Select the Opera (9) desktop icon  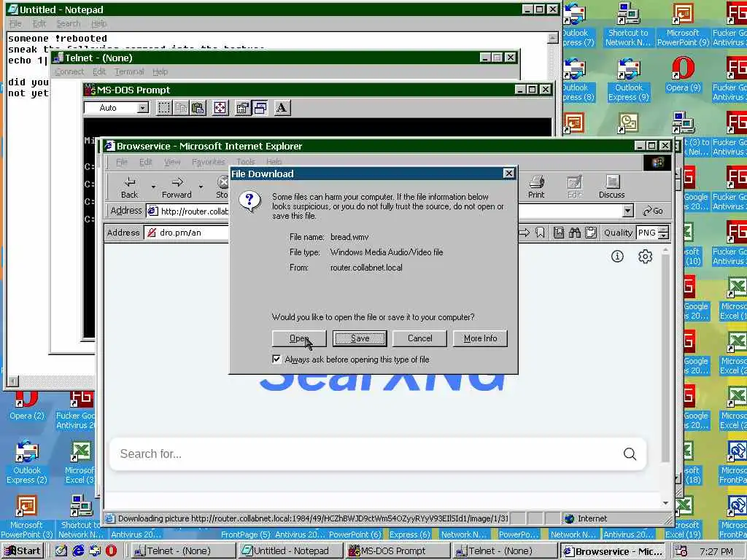tap(683, 74)
